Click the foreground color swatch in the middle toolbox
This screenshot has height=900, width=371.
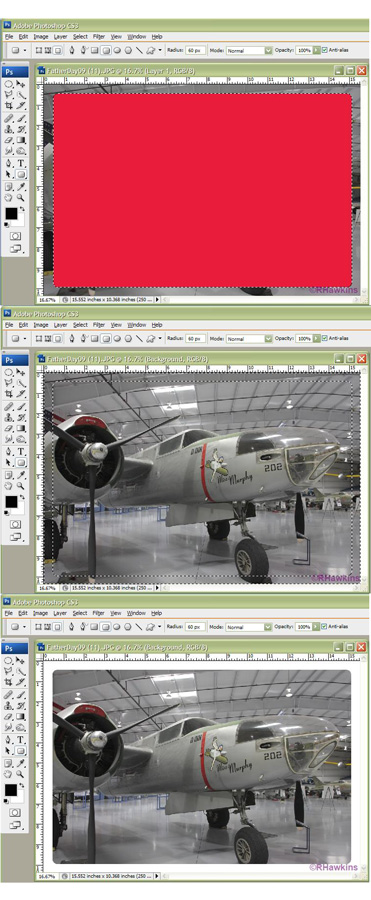click(11, 502)
